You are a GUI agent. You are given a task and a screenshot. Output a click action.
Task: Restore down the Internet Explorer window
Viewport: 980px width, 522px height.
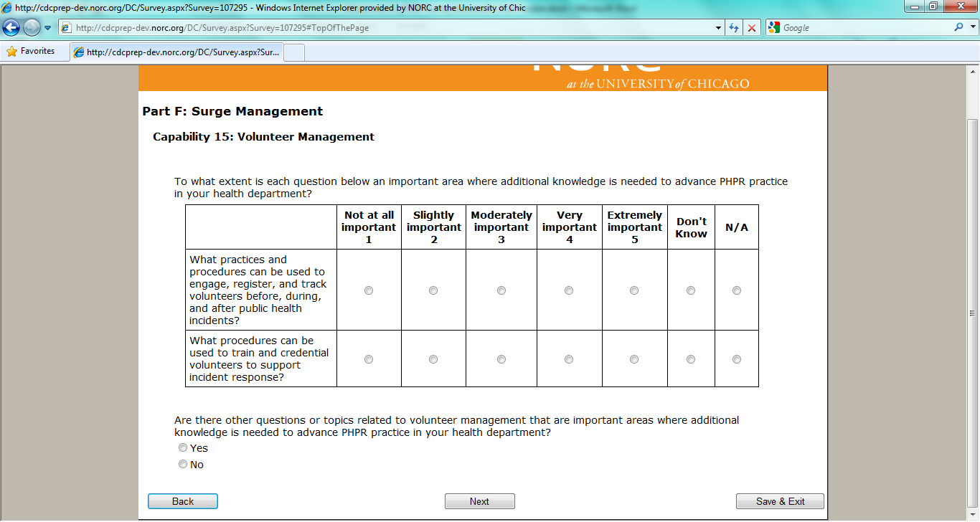click(933, 6)
